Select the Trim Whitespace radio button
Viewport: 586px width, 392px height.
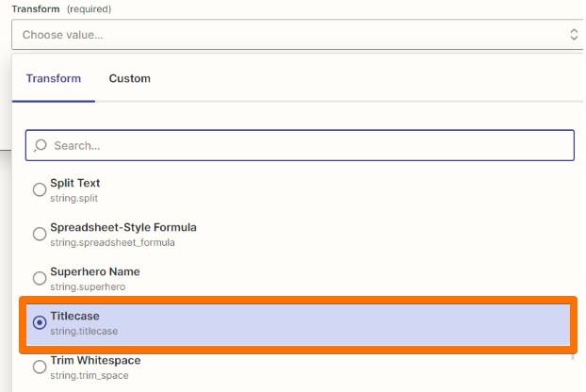pos(40,367)
